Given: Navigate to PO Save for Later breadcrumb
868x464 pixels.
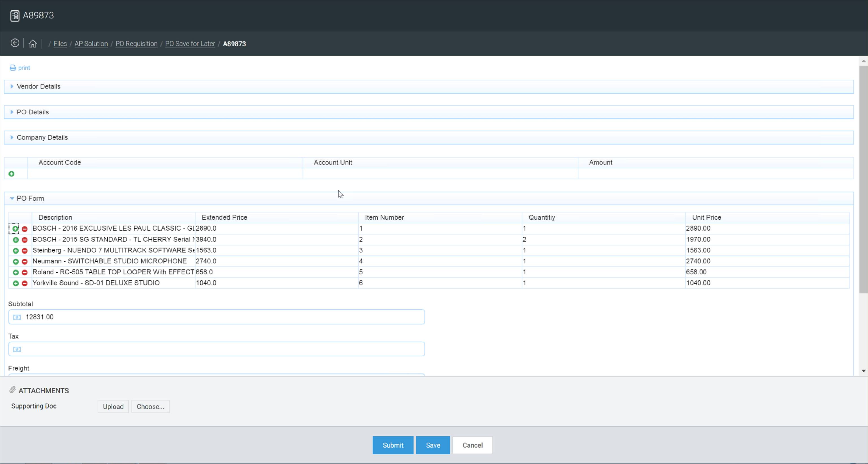Looking at the screenshot, I should point(190,44).
